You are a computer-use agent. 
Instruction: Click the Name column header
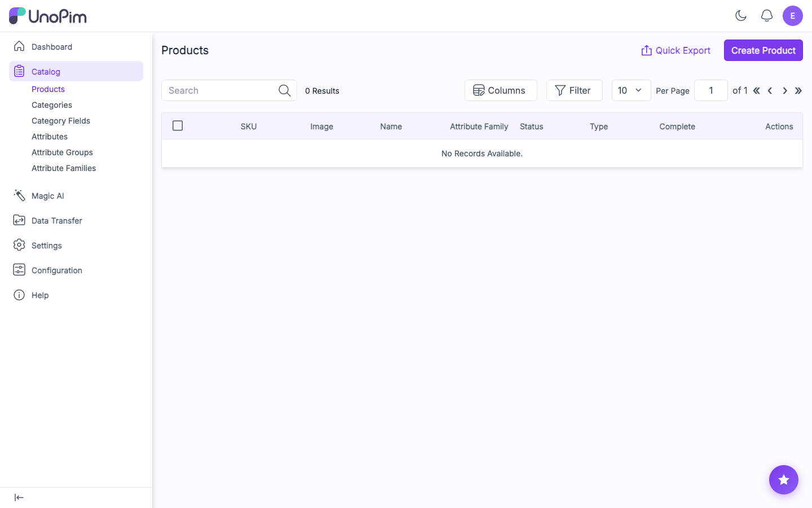391,126
